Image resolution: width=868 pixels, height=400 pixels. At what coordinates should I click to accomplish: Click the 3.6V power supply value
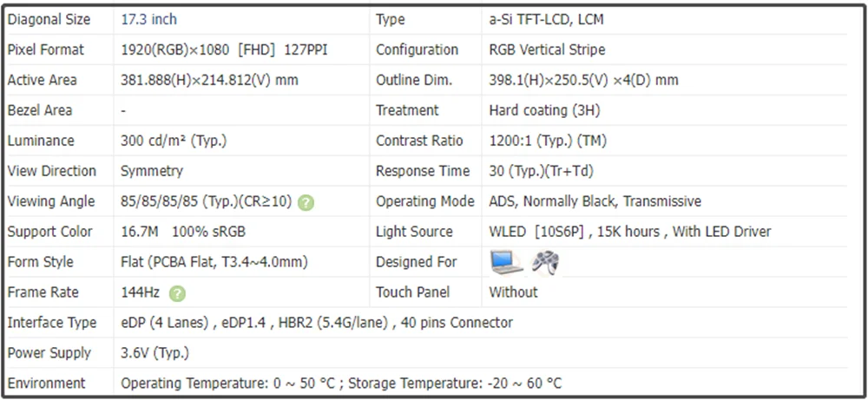155,353
